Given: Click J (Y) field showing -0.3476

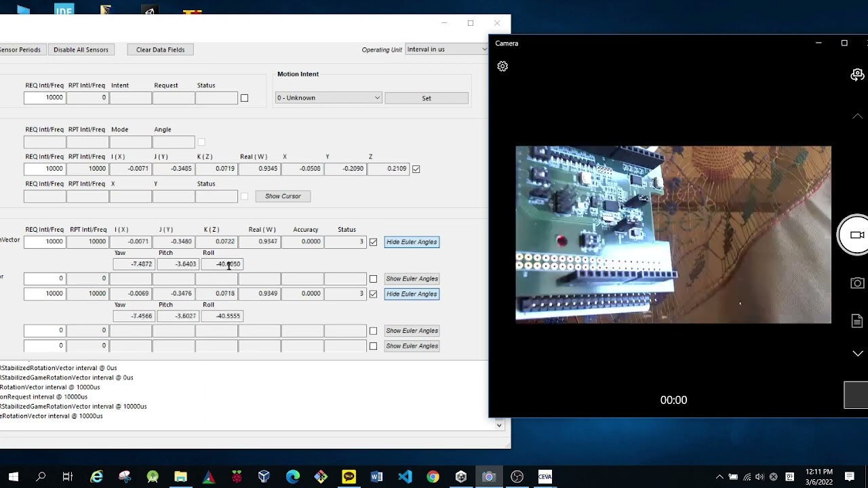Looking at the screenshot, I should [174, 293].
